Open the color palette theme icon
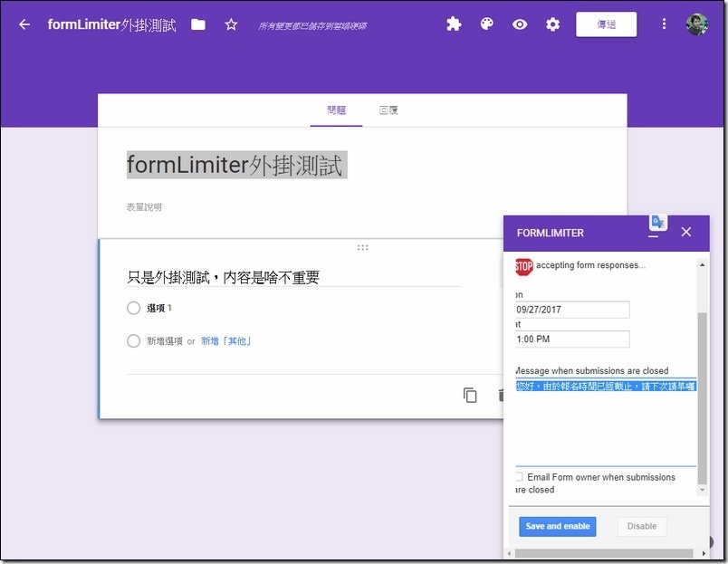Image resolution: width=728 pixels, height=564 pixels. (x=486, y=24)
